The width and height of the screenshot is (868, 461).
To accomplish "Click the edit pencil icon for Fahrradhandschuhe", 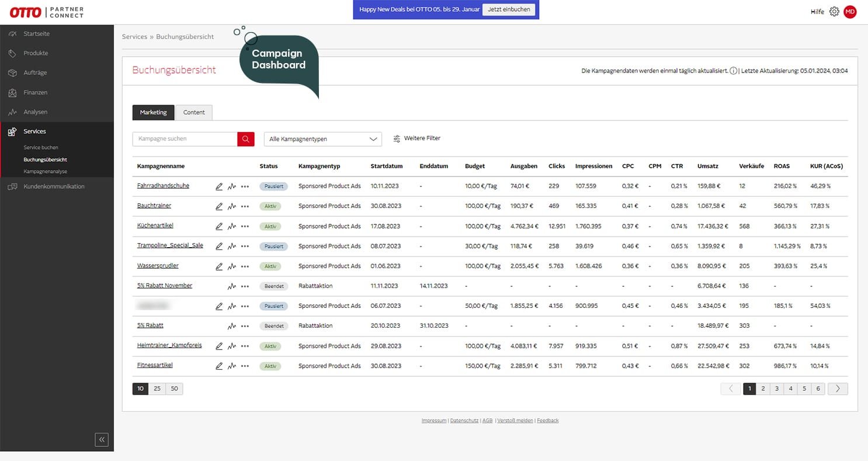I will (219, 186).
